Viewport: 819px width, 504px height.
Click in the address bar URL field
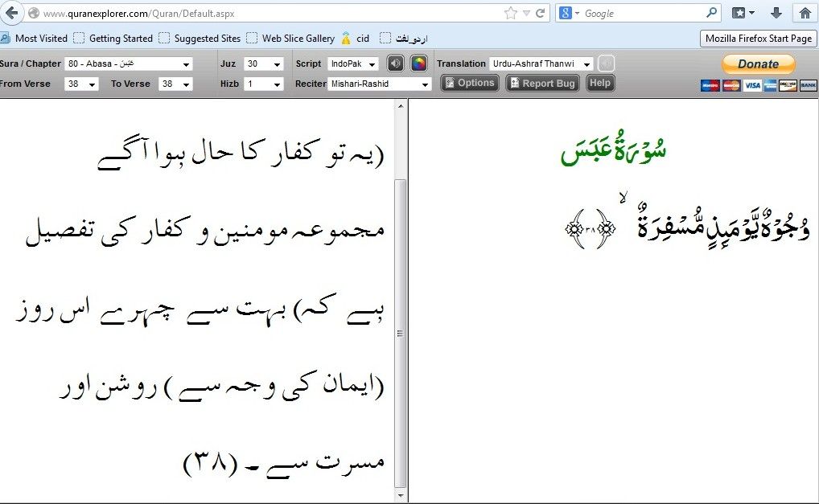[272, 13]
